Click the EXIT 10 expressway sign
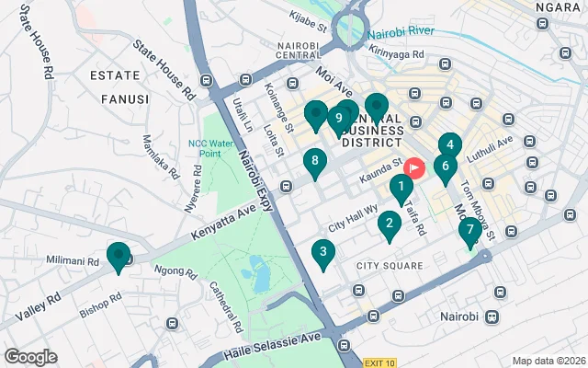 click(x=379, y=363)
